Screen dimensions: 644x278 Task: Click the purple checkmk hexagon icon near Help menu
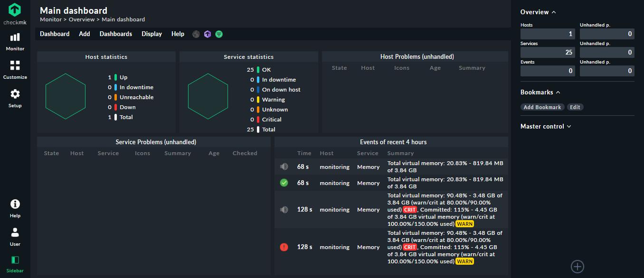(x=207, y=34)
